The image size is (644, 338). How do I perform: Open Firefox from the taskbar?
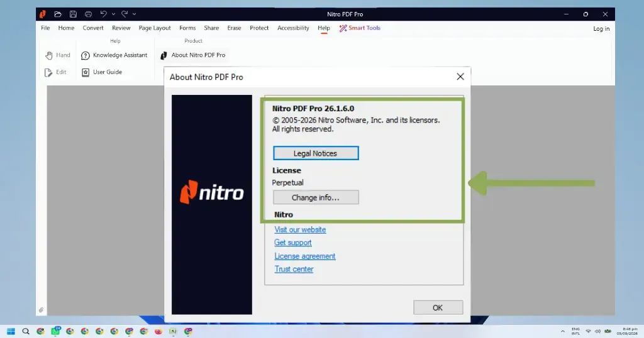(x=158, y=332)
